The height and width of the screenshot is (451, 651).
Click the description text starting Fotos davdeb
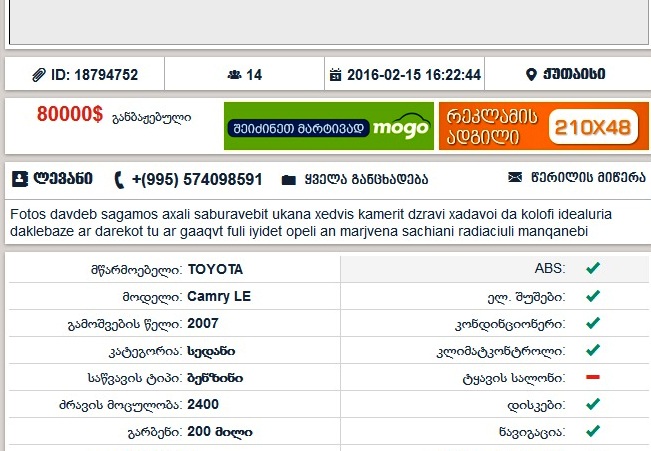[311, 223]
